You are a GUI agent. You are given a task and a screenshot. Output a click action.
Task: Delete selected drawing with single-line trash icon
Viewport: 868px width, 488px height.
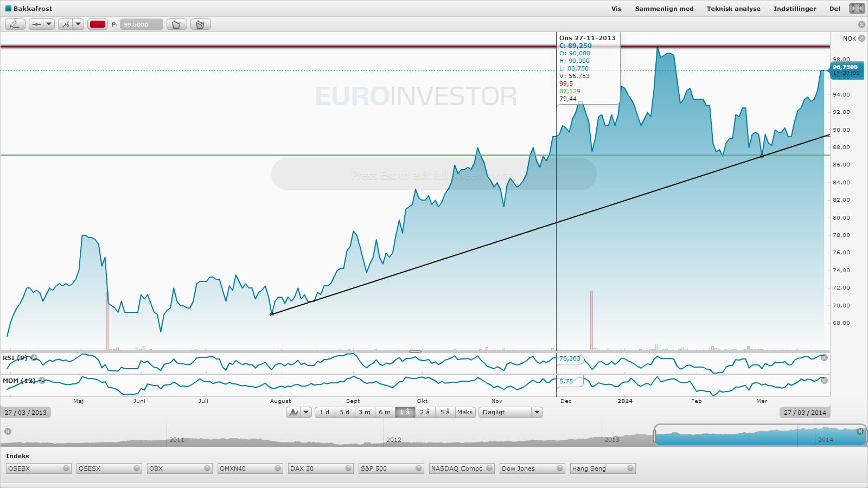tap(176, 24)
